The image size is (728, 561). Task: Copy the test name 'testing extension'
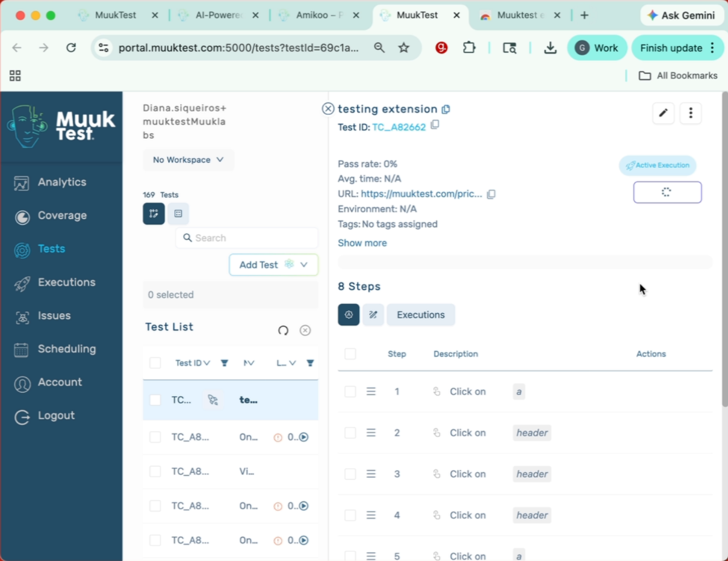tap(446, 109)
